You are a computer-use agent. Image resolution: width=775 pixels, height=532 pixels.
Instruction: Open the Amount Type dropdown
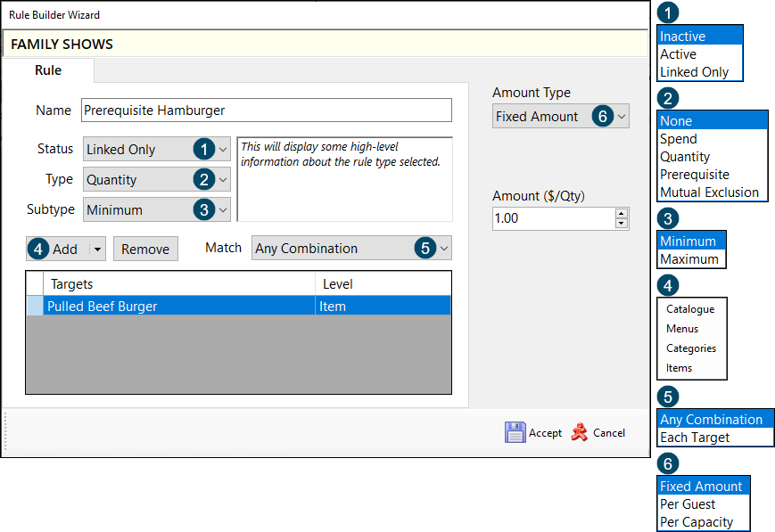tap(560, 117)
